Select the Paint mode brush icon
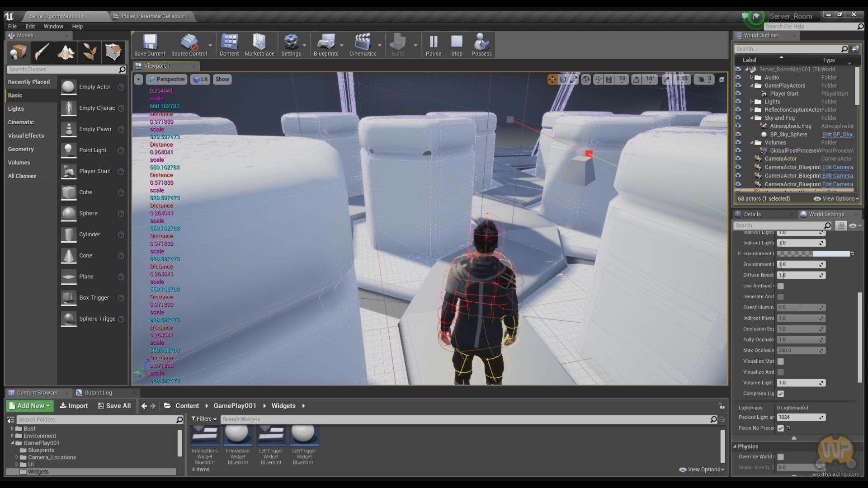 [x=42, y=52]
